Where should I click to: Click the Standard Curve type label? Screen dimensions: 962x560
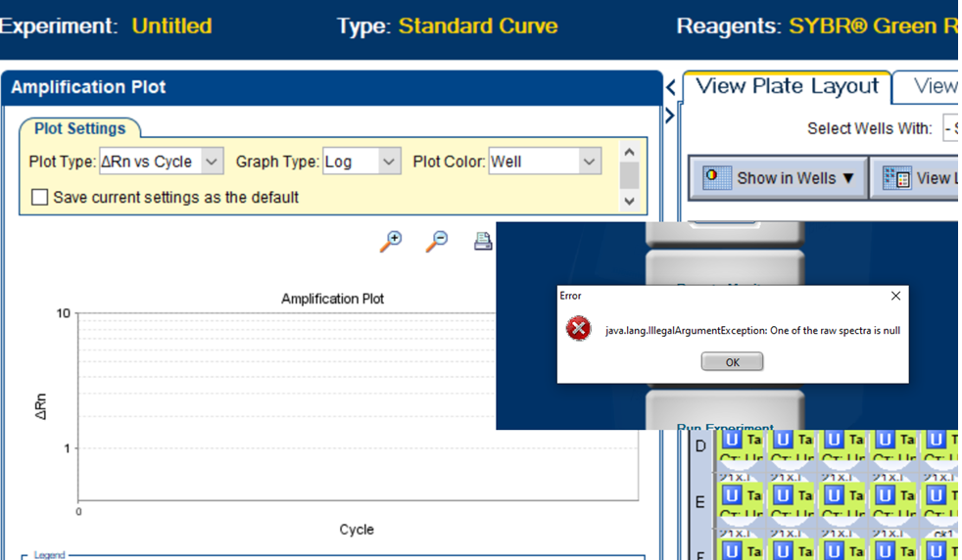pyautogui.click(x=478, y=25)
